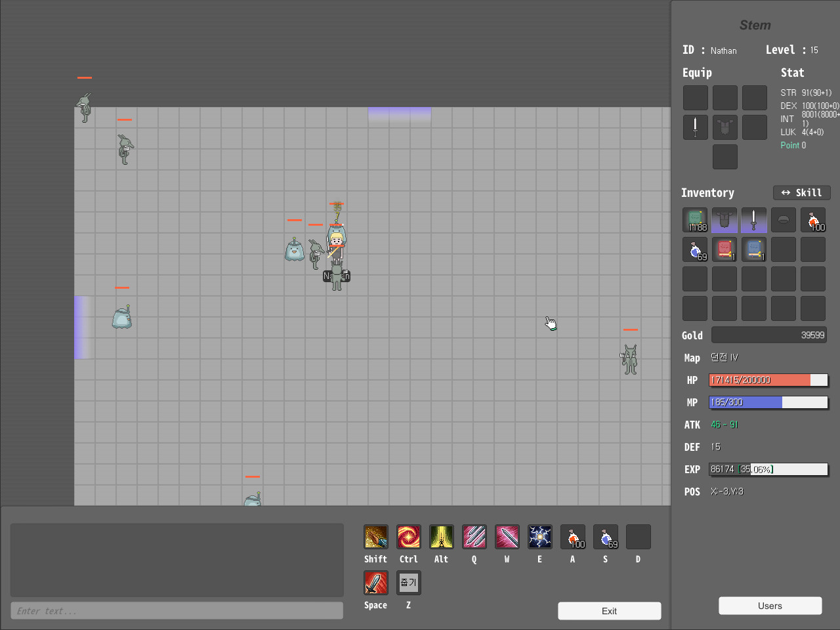Switch to the Skill panel
Viewport: 840px width, 630px height.
tap(801, 192)
